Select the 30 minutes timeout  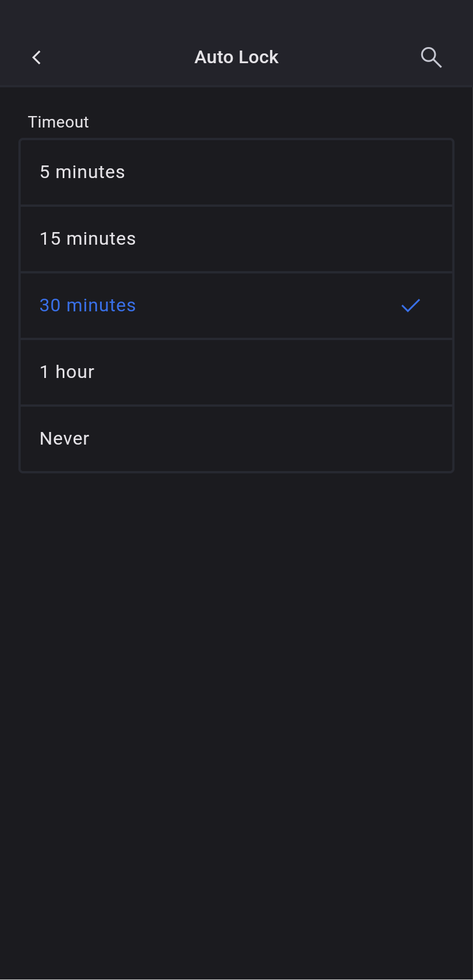tap(236, 306)
